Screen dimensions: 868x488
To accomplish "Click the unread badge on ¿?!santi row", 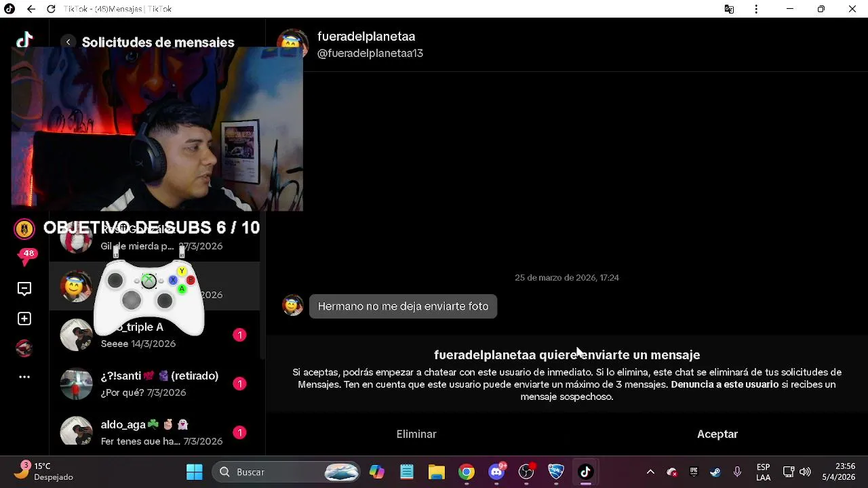I will 239,384.
